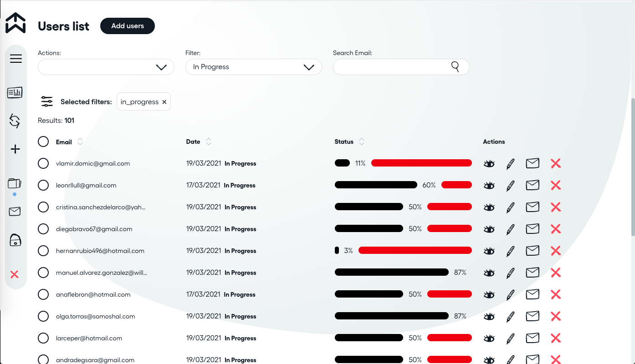Select the cristina.sanchezdelarco row

click(43, 207)
